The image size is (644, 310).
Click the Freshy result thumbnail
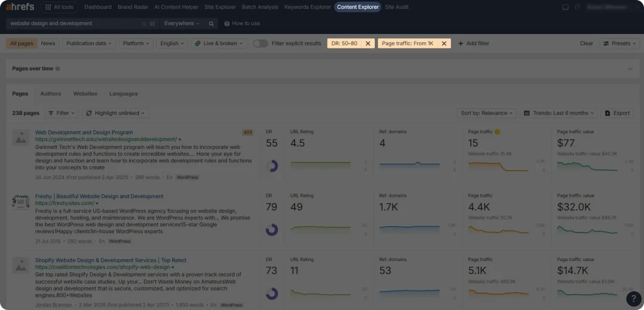point(21,202)
